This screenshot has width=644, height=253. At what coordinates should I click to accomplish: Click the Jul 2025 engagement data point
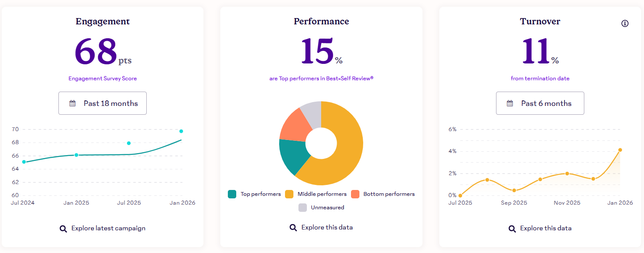pos(129,143)
